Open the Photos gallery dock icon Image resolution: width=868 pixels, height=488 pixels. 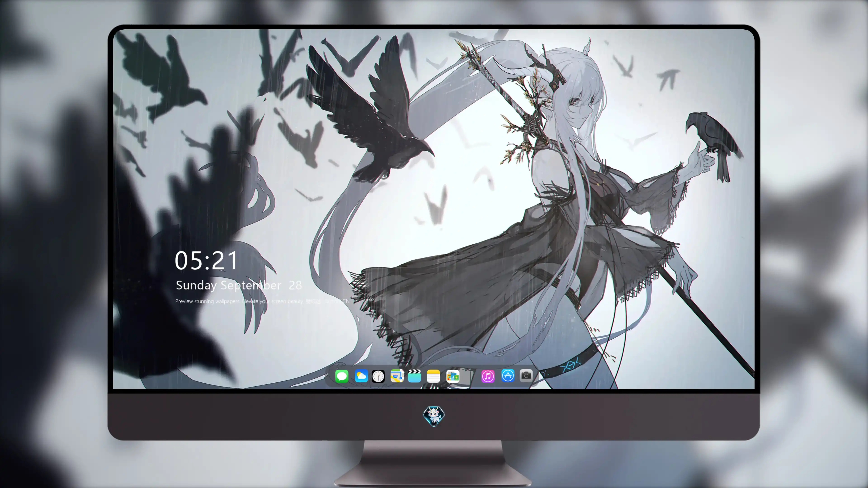coord(453,376)
